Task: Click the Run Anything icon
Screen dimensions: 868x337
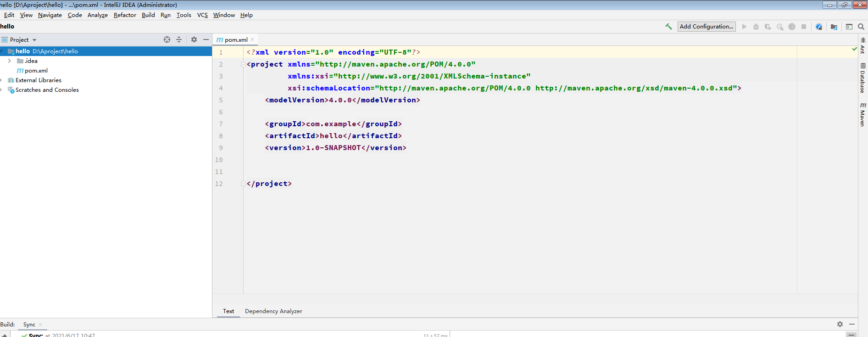Action: 849,27
